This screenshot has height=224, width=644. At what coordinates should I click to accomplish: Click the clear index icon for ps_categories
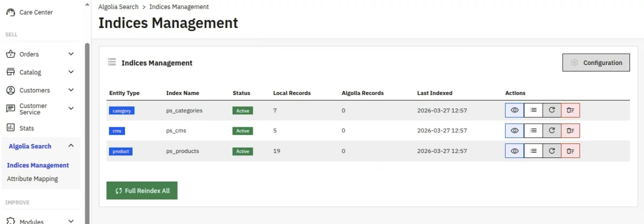coord(570,110)
